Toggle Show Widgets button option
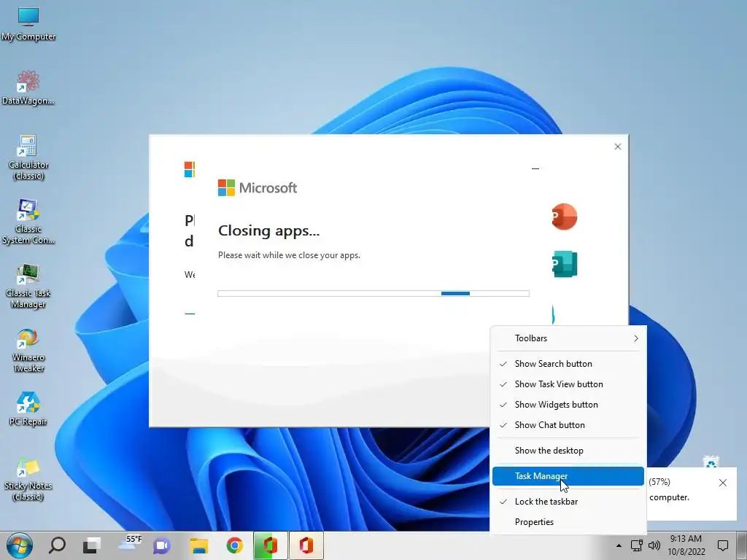The width and height of the screenshot is (747, 560). [x=568, y=405]
